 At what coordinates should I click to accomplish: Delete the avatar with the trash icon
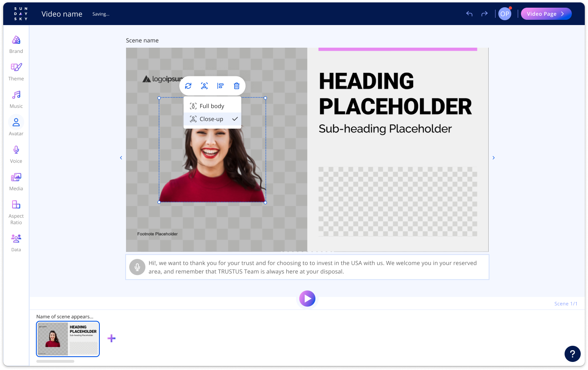click(x=237, y=86)
